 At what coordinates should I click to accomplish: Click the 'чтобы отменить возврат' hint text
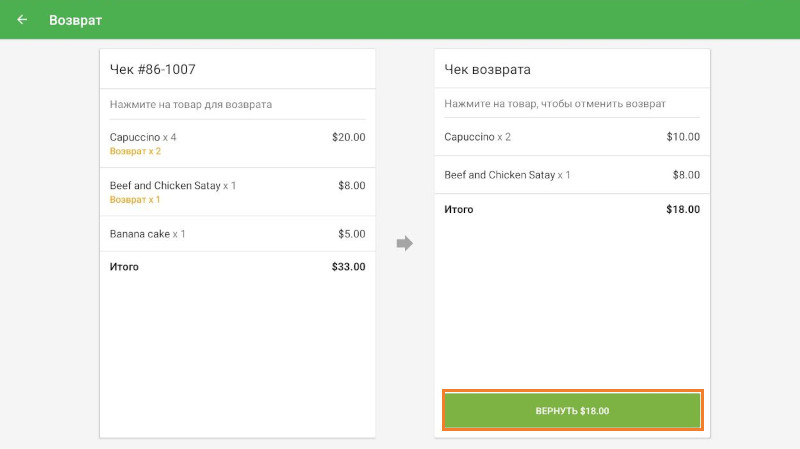(x=610, y=104)
